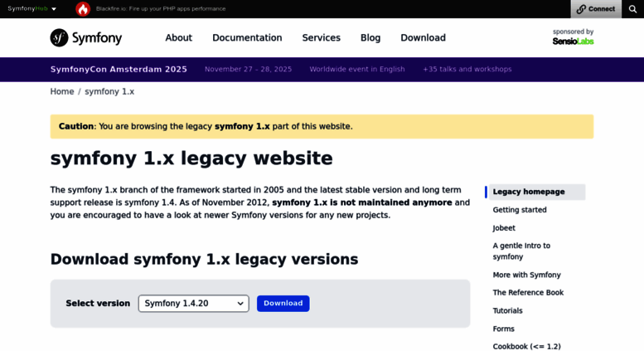Click the Symfony logo
This screenshot has height=351, width=644.
pos(86,38)
